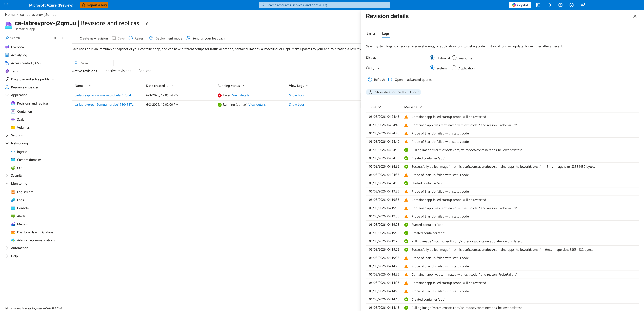644x311 pixels.
Task: Click the Deployment mode toolbar item
Action: click(x=166, y=38)
